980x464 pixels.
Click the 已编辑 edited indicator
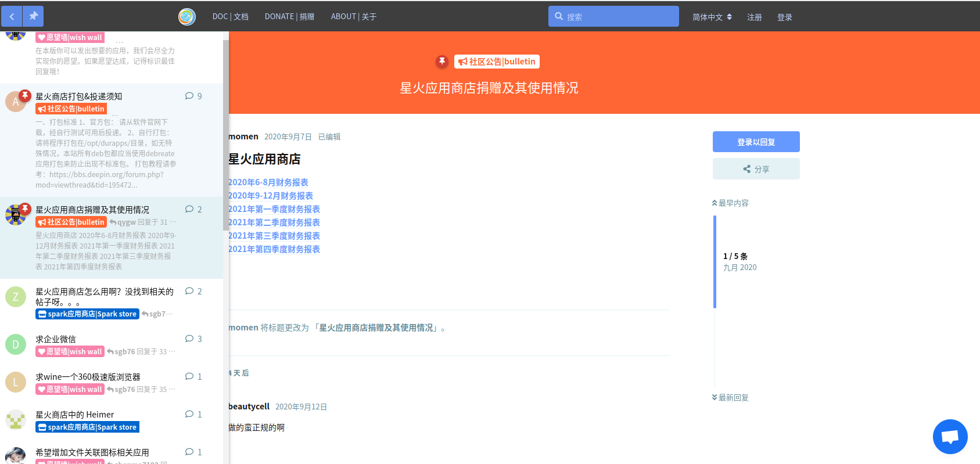click(329, 137)
